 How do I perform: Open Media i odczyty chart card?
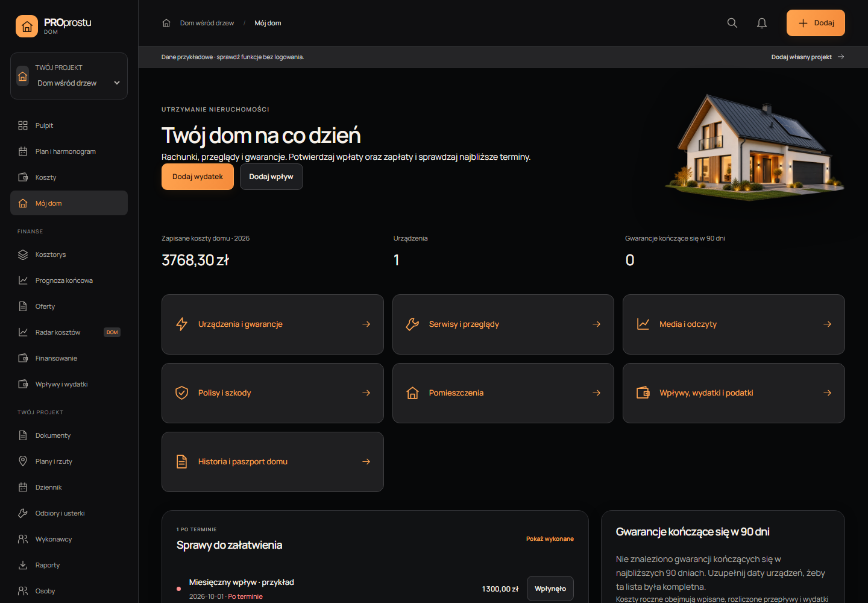pos(734,324)
